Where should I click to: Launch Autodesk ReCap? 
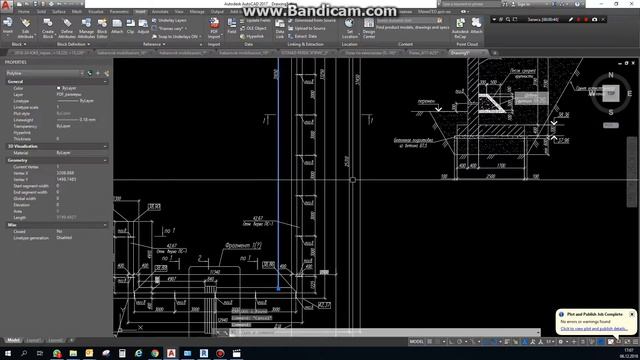point(460,28)
